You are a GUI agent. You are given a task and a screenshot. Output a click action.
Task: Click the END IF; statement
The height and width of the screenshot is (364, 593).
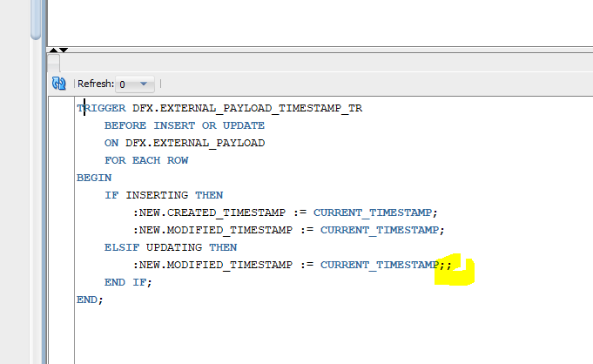[x=128, y=282]
